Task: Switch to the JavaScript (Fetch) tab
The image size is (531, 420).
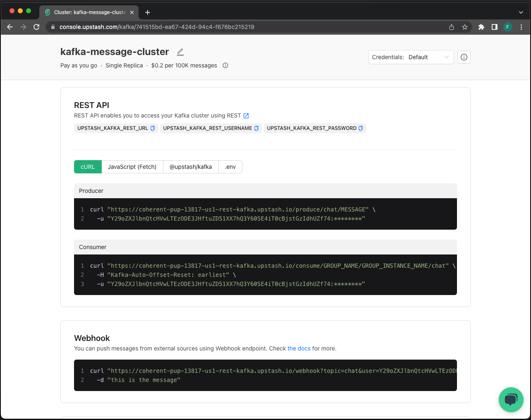Action: coord(132,167)
